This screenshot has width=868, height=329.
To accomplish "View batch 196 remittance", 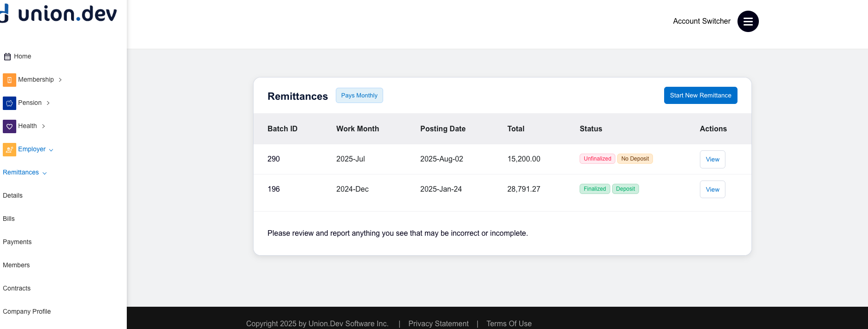I will tap(712, 189).
